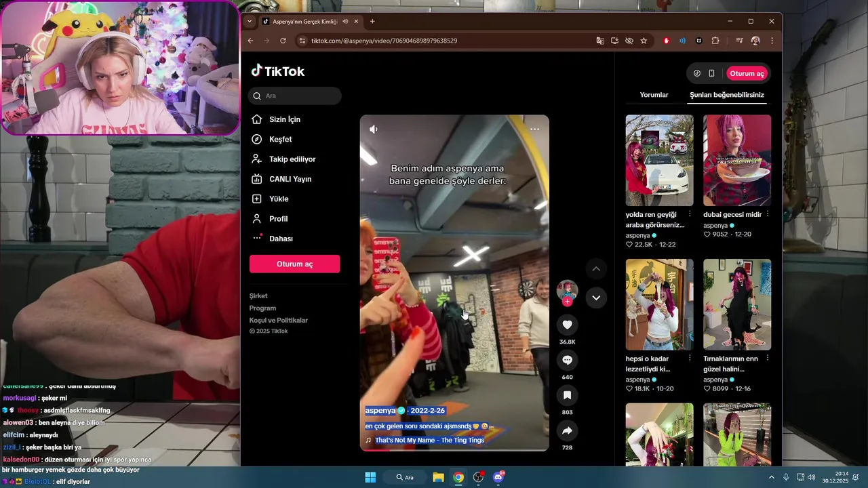Click the install app icon in address bar

coord(614,41)
